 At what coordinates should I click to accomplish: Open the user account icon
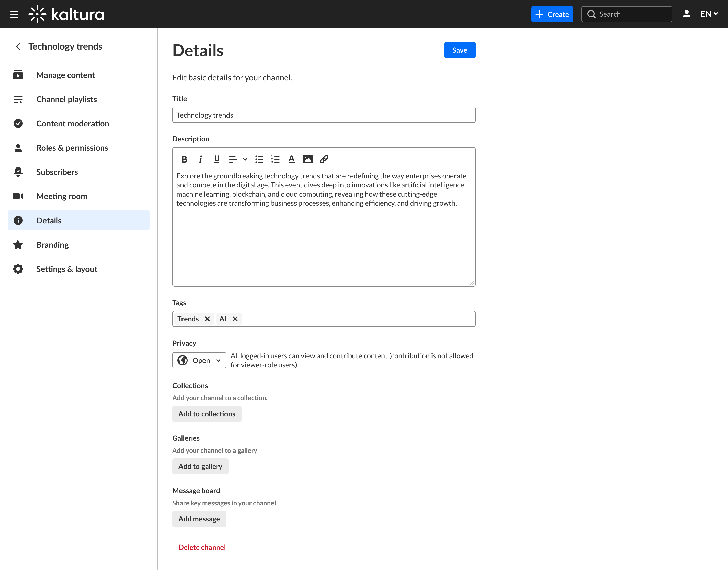click(686, 14)
